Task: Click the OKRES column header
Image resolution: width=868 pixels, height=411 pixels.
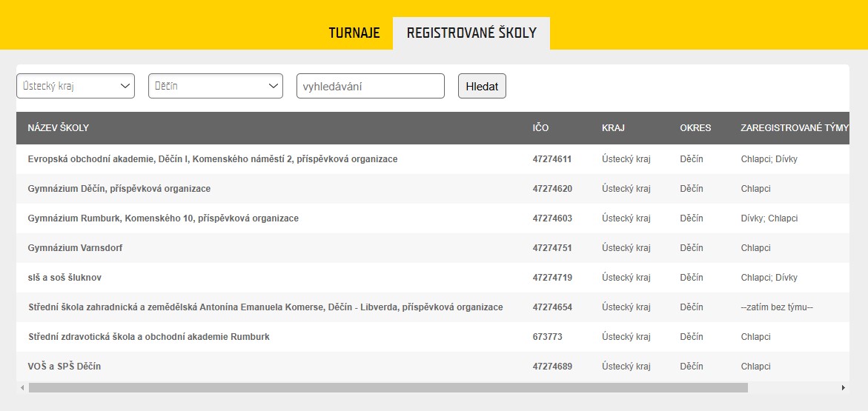Action: [695, 128]
